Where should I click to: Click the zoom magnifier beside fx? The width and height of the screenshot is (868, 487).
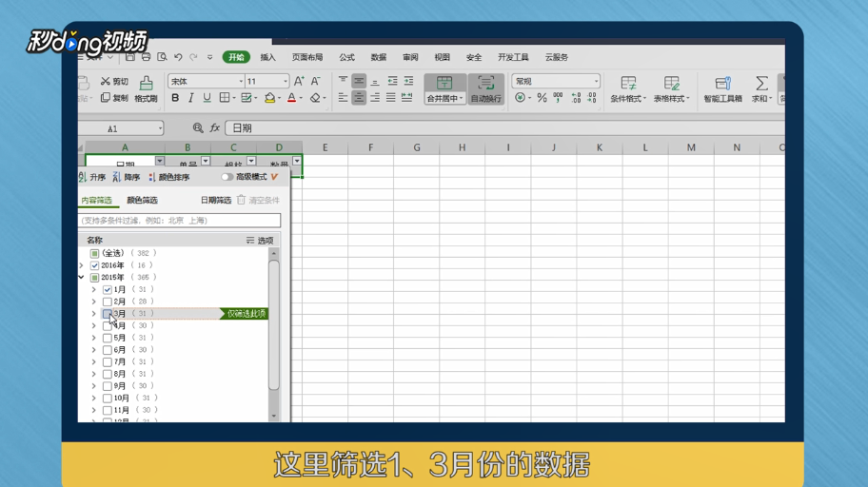(198, 127)
